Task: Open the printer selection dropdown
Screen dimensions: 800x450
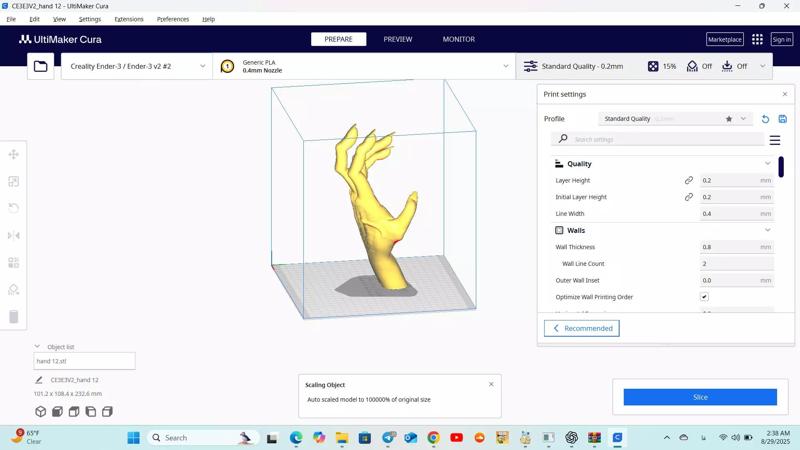Action: tap(137, 66)
